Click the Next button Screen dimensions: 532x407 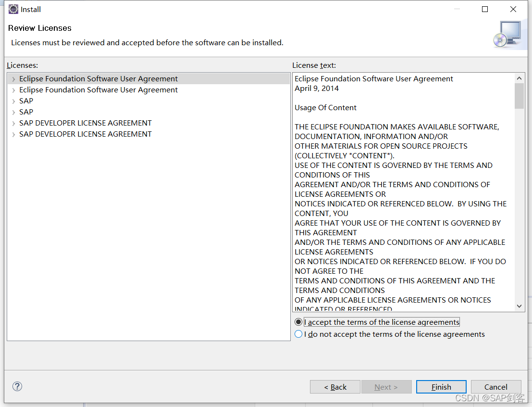(x=386, y=387)
